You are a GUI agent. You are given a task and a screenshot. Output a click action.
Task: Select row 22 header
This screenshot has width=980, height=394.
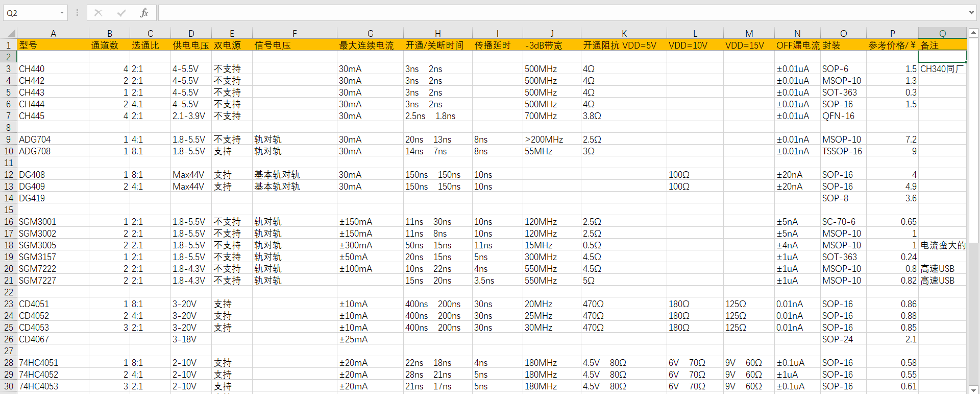9,292
